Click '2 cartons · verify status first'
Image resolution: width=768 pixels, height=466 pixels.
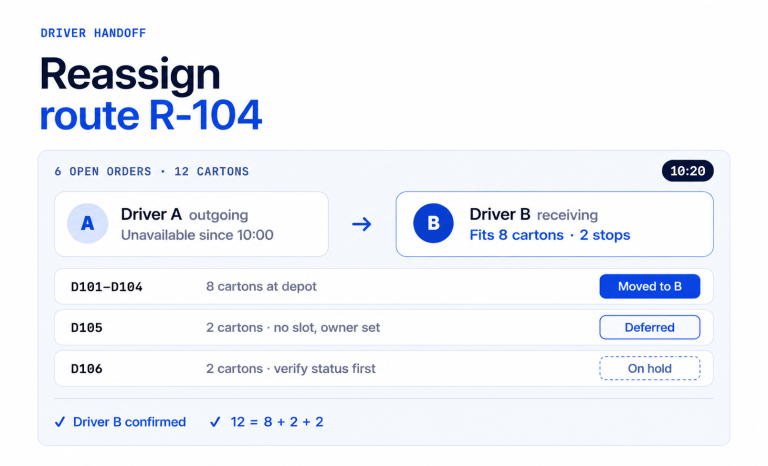pyautogui.click(x=291, y=368)
